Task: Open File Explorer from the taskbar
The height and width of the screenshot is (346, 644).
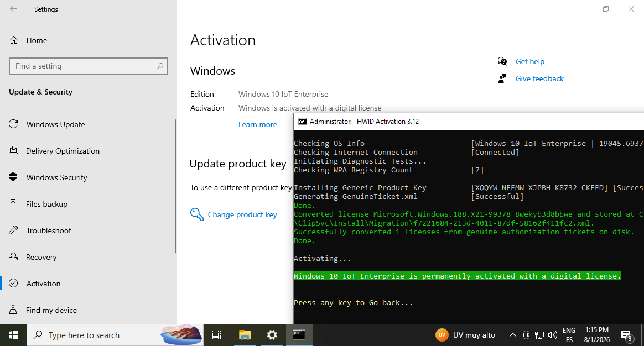Action: tap(245, 335)
